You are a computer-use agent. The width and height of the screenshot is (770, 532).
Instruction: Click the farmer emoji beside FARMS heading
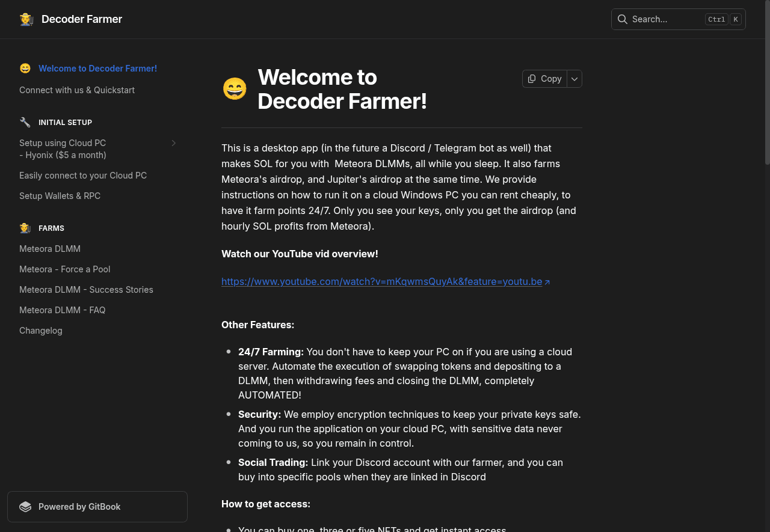click(25, 228)
